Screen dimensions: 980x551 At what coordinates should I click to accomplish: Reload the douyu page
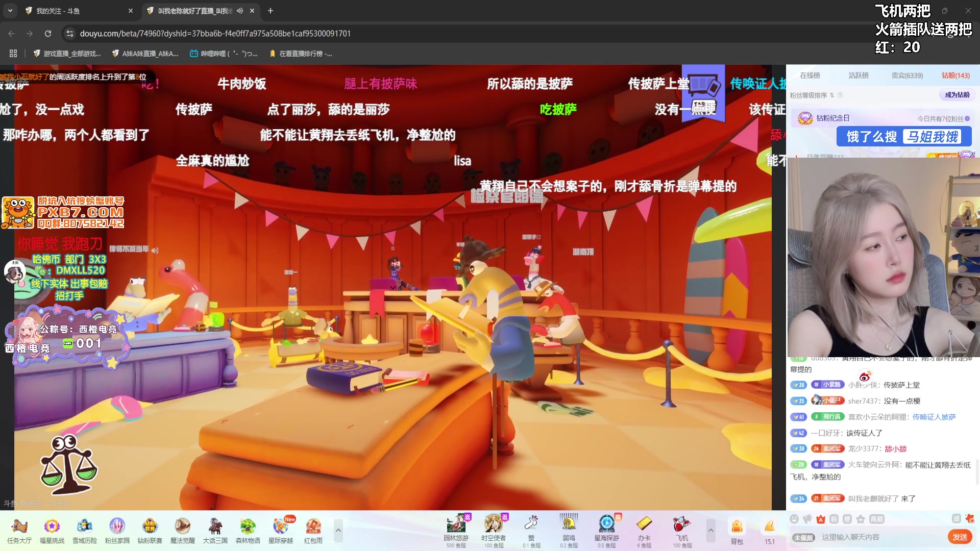[x=48, y=34]
